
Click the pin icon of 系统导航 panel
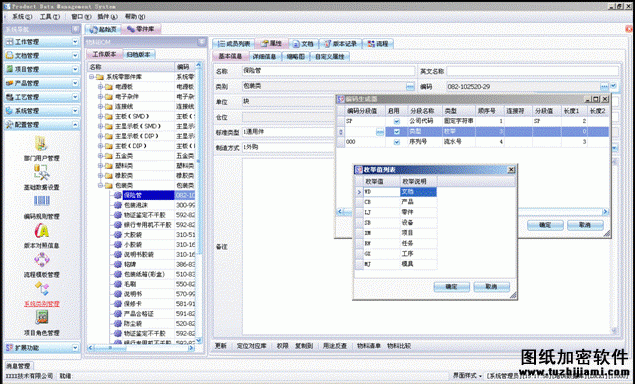75,29
